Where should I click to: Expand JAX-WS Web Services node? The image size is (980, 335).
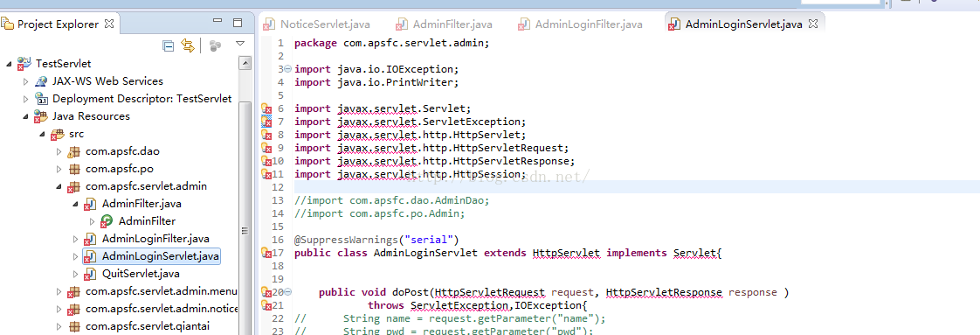(25, 81)
